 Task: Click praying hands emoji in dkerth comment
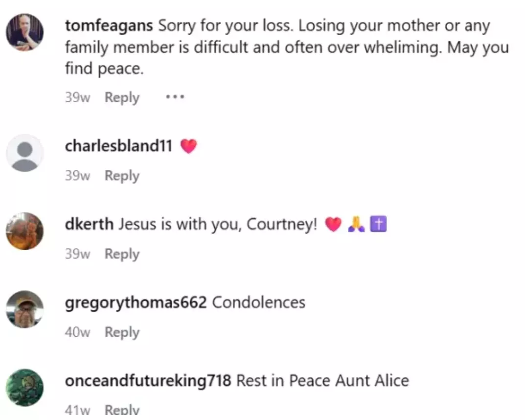[x=356, y=225]
